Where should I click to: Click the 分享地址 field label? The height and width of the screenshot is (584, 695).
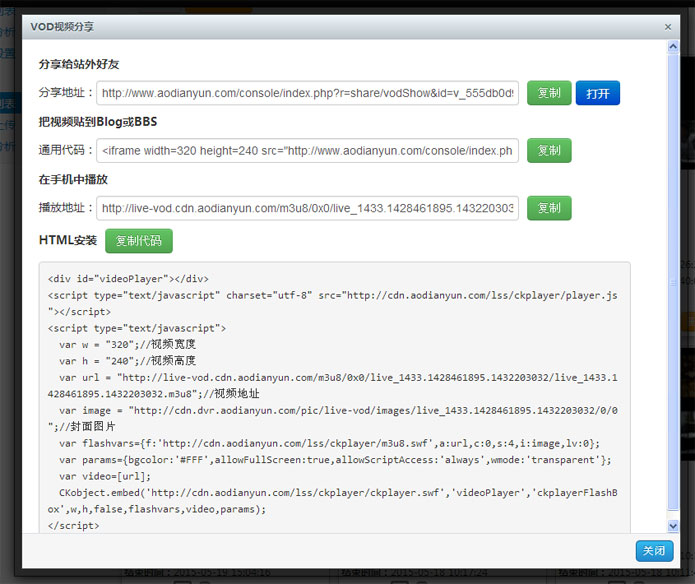tap(66, 93)
